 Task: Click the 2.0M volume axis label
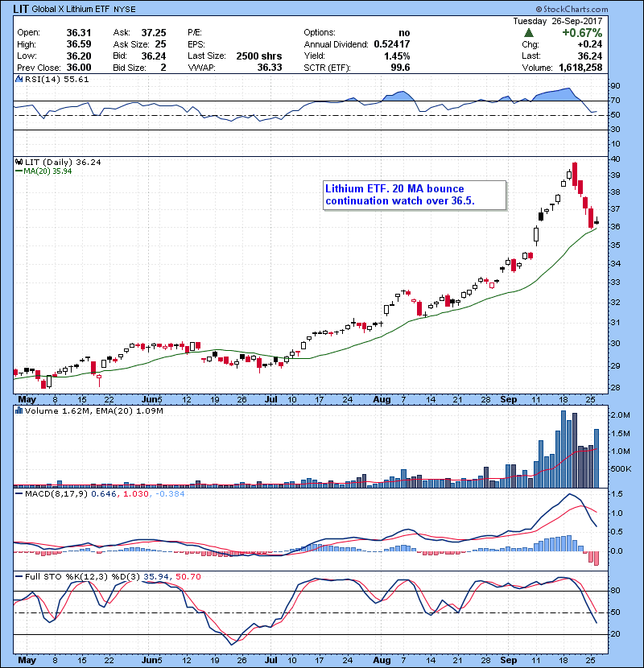click(x=621, y=415)
